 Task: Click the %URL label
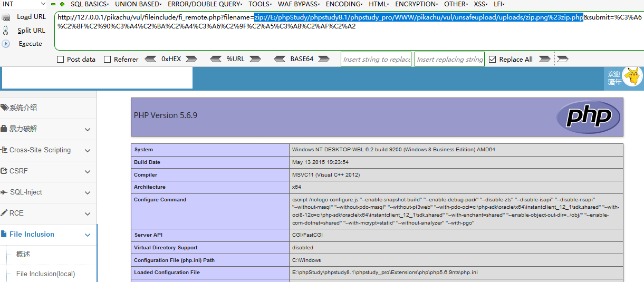pyautogui.click(x=236, y=59)
